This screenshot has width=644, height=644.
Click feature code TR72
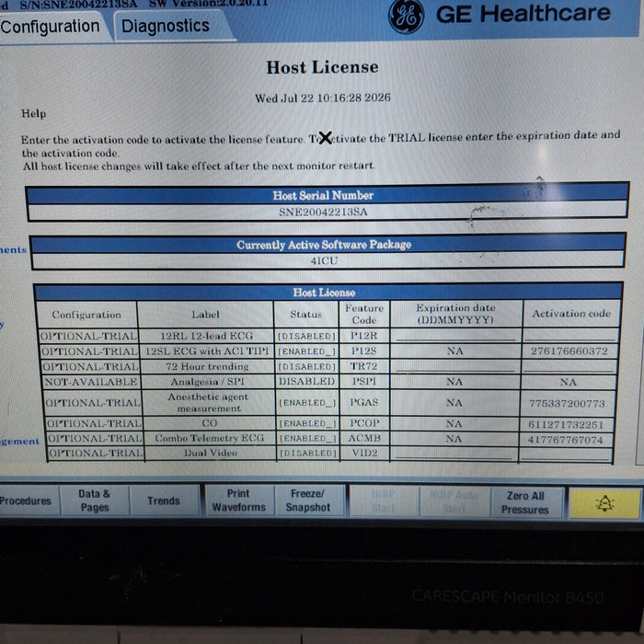click(x=364, y=366)
